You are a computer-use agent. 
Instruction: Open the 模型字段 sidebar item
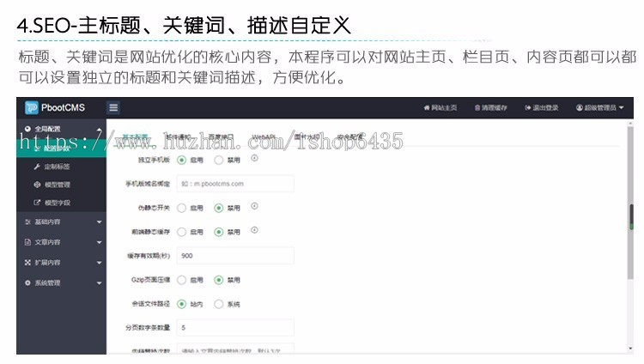point(61,203)
